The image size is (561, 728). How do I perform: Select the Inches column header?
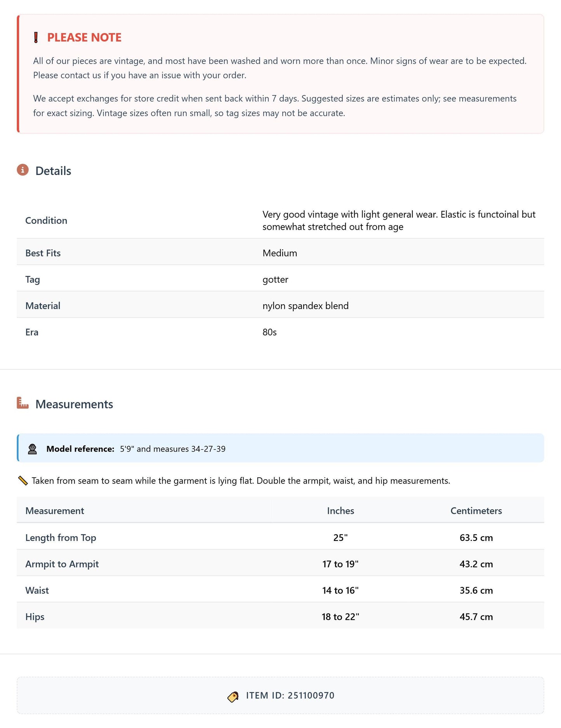pos(340,511)
